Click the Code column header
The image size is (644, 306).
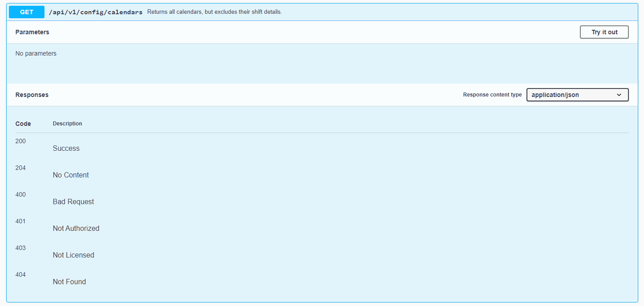[x=23, y=124]
